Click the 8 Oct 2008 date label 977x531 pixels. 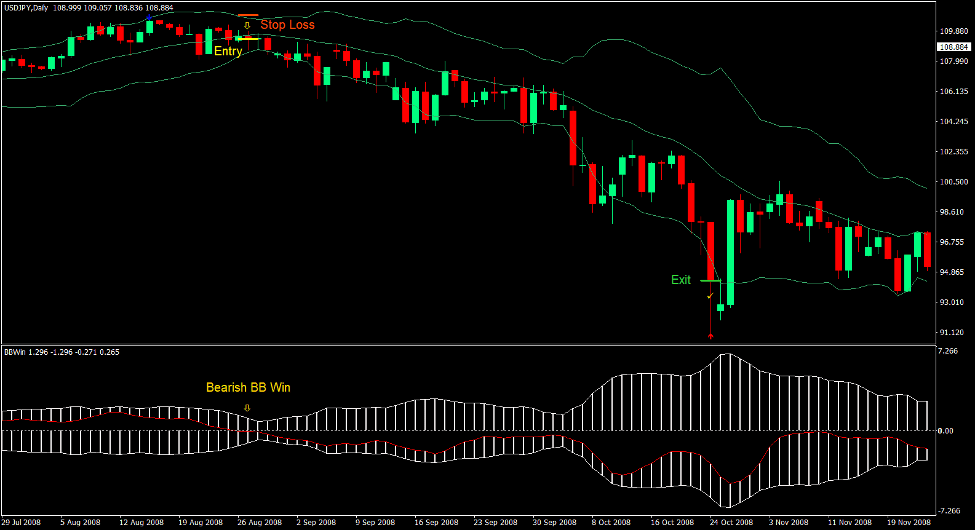click(611, 522)
